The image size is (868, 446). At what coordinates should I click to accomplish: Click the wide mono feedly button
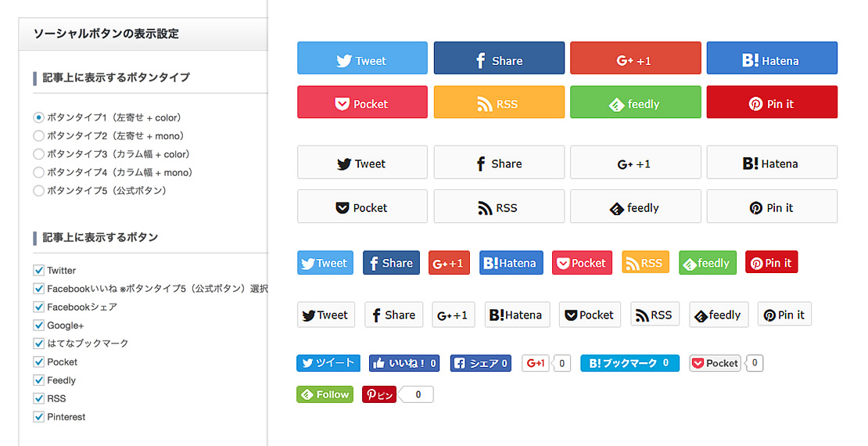636,206
